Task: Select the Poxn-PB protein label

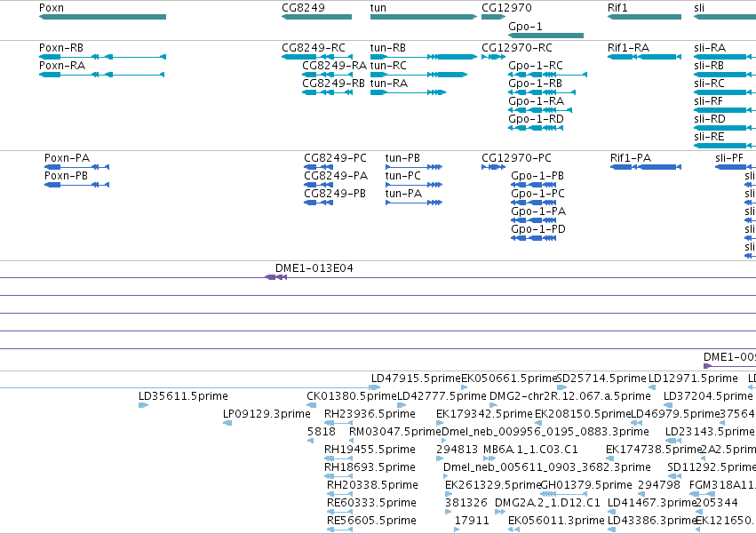Action: coord(66,176)
